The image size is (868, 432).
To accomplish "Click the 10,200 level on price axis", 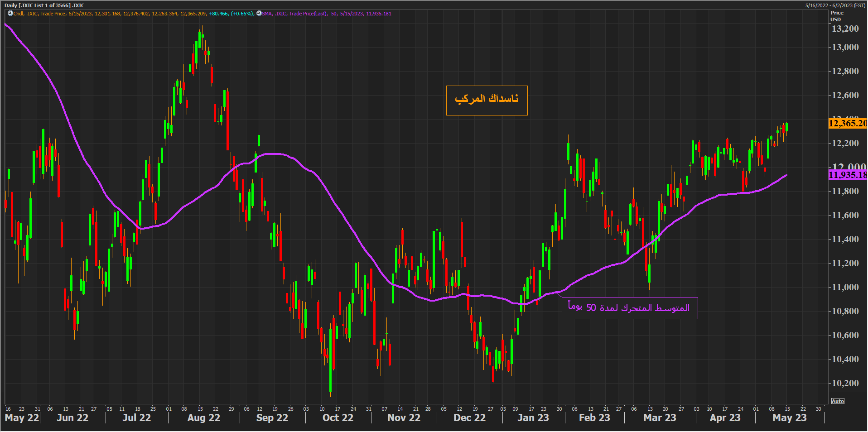I will click(x=845, y=383).
